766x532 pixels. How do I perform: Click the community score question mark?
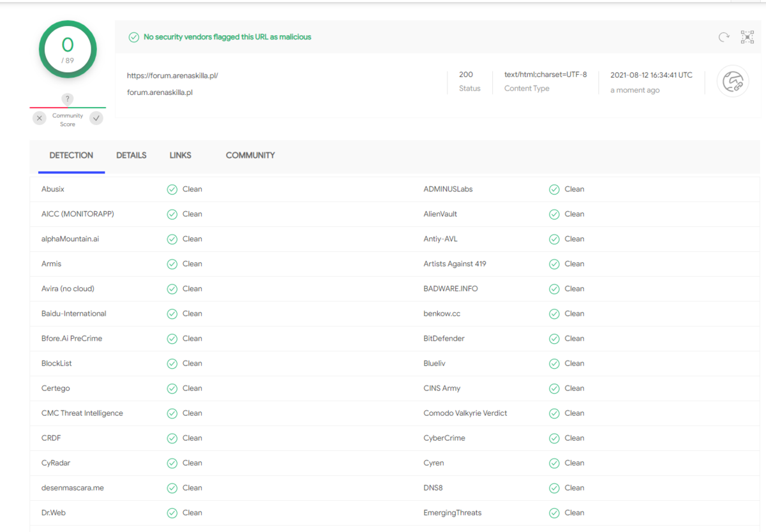click(68, 99)
